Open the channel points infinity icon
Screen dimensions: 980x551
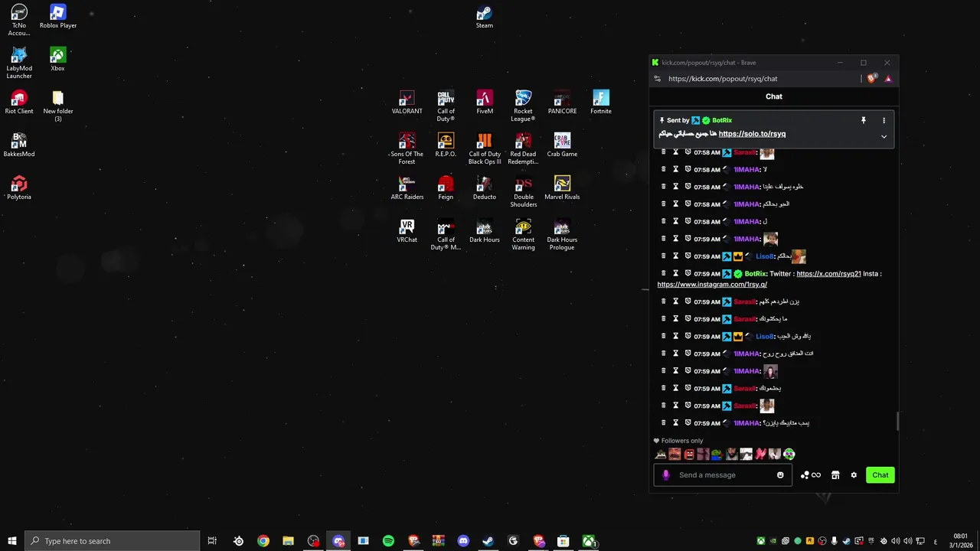811,475
